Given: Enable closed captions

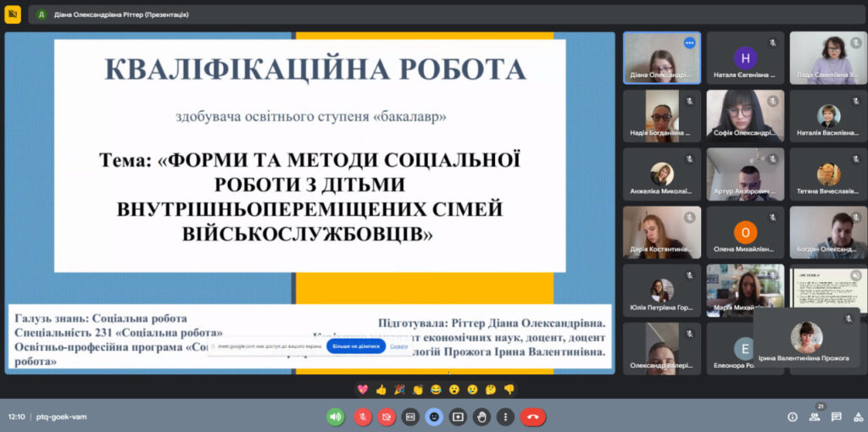Looking at the screenshot, I should pyautogui.click(x=410, y=417).
